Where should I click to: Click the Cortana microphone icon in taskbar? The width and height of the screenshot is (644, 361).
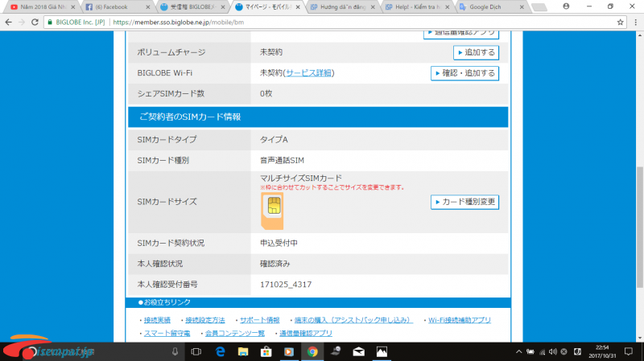pyautogui.click(x=175, y=351)
